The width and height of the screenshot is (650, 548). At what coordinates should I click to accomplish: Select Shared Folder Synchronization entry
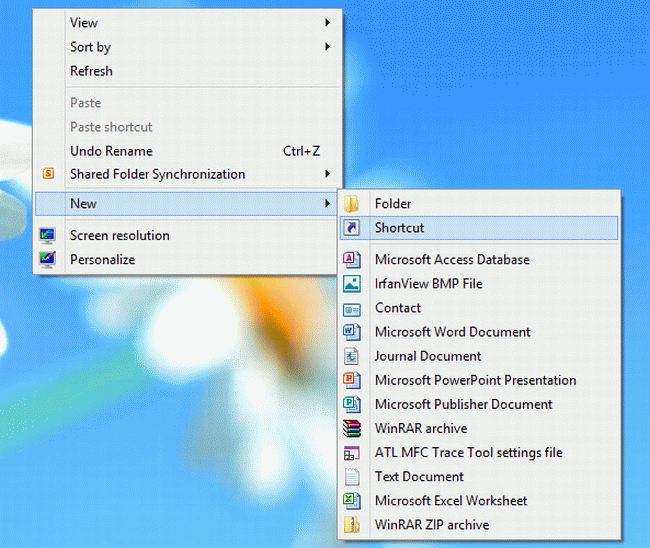pos(188,174)
